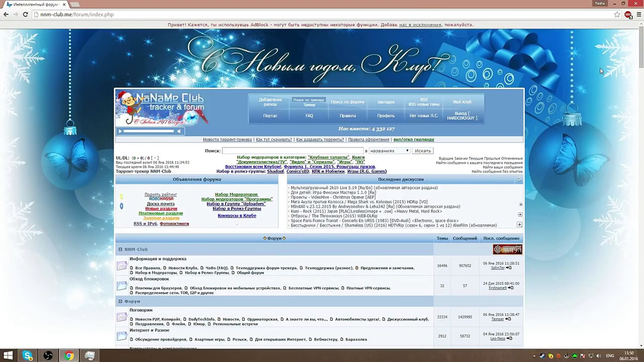Viewport: 644px width, 362px height.
Task: Click the Chrome taskbar icon
Action: (69, 355)
